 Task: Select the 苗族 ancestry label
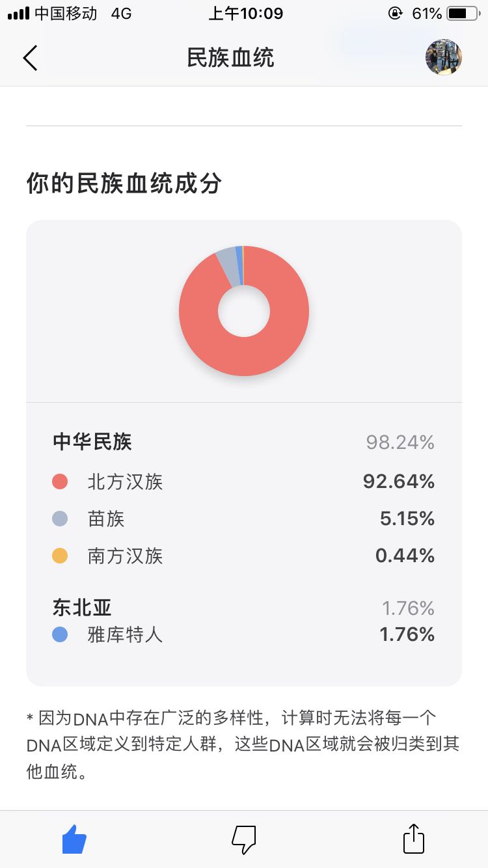point(106,519)
